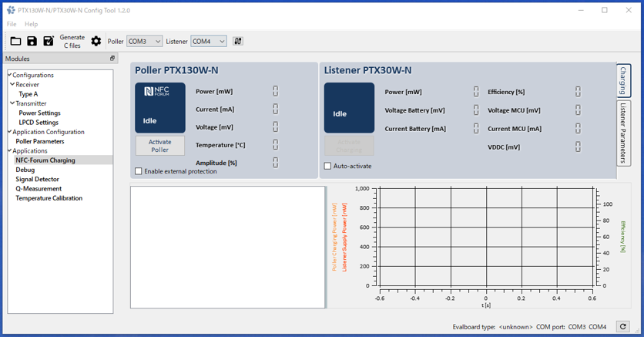Collapse the Applications tree node
This screenshot has height=337, width=644.
9,150
